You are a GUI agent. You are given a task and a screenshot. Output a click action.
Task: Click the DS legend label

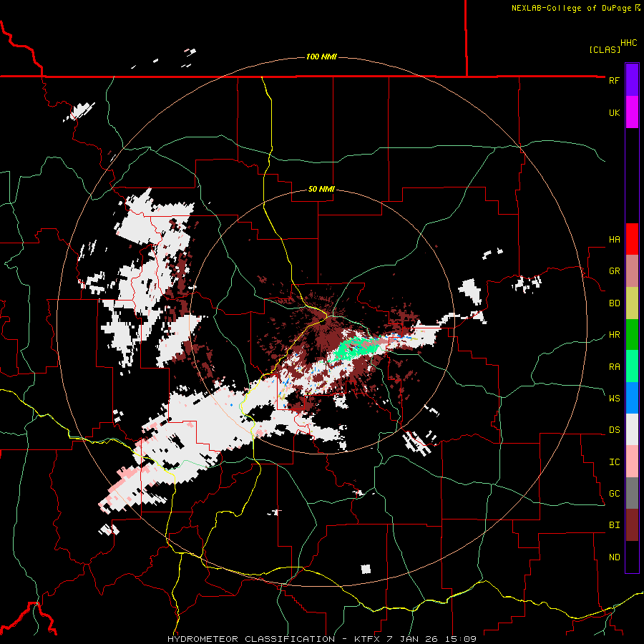click(614, 430)
